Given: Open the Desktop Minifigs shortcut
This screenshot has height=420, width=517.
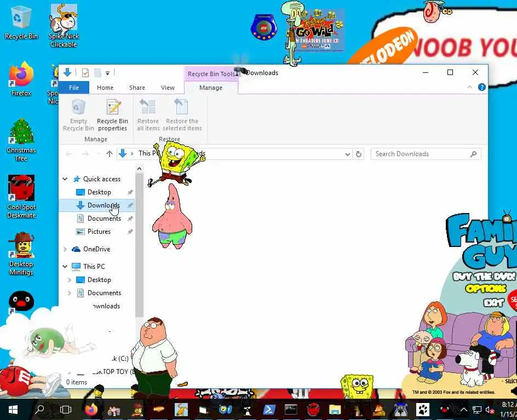Looking at the screenshot, I should pos(21,254).
